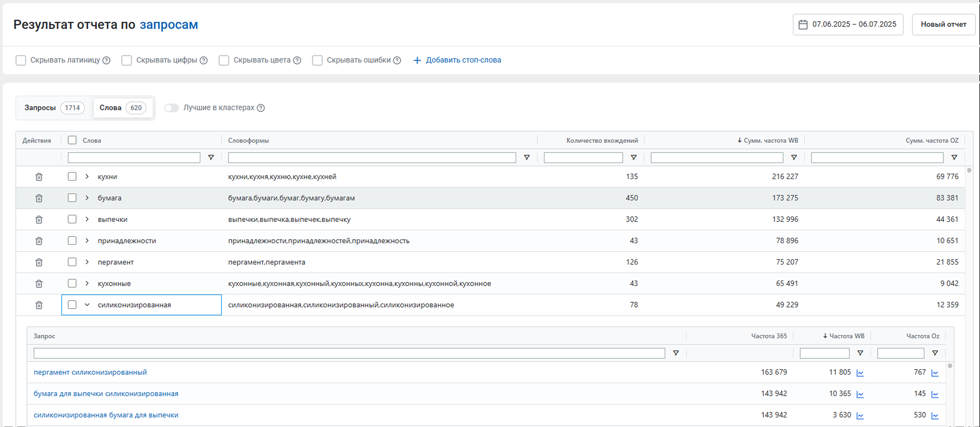Image resolution: width=980 pixels, height=427 pixels.
Task: Delete the кухни row with trash icon
Action: tap(39, 177)
